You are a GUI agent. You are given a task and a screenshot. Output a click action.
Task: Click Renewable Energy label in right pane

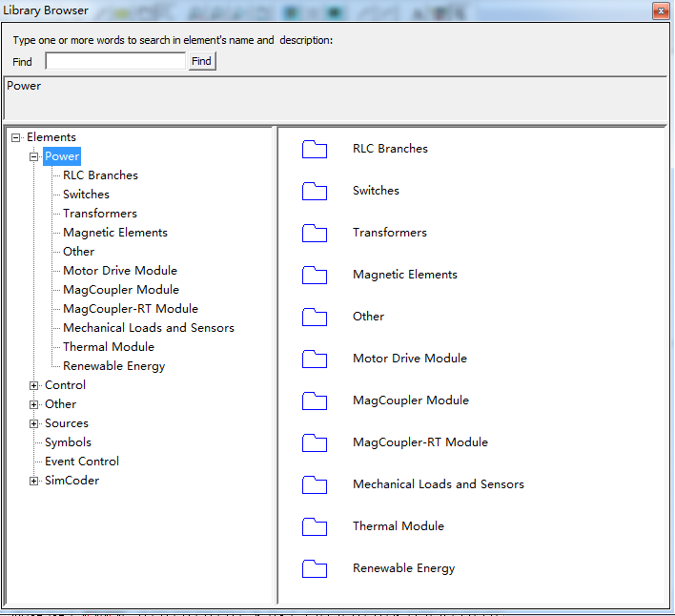tap(403, 568)
